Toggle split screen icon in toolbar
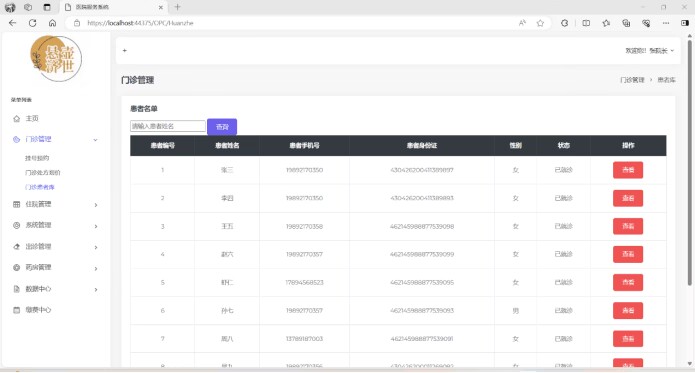The height and width of the screenshot is (373, 695). [586, 23]
